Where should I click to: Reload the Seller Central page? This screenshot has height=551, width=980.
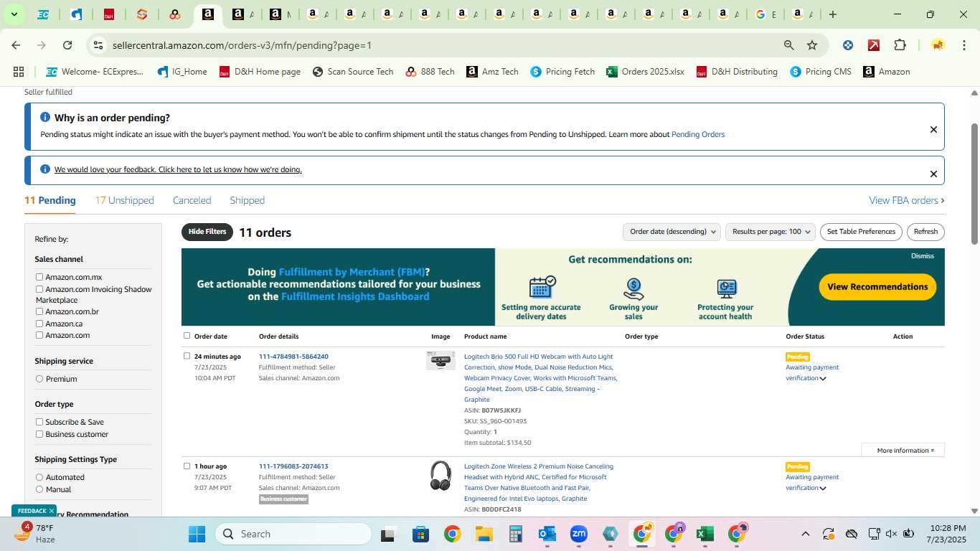[x=67, y=45]
